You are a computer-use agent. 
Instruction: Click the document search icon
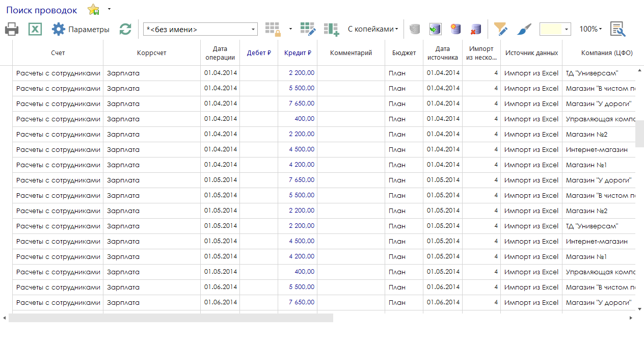click(x=618, y=29)
